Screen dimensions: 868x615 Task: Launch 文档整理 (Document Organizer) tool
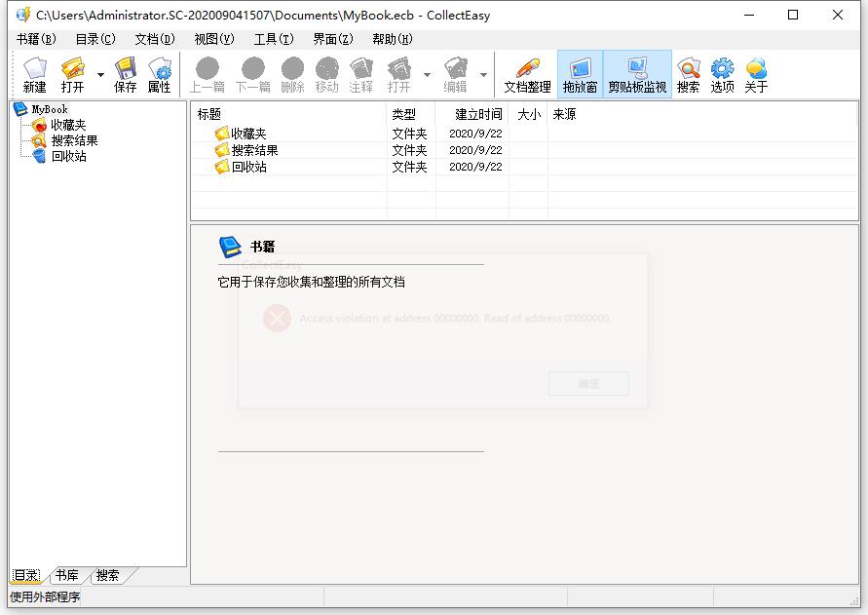[527, 74]
